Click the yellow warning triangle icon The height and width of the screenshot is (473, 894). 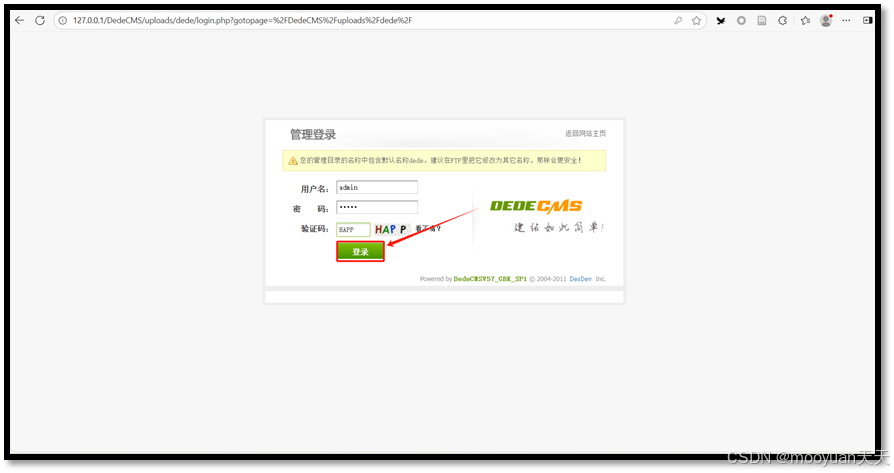[292, 161]
